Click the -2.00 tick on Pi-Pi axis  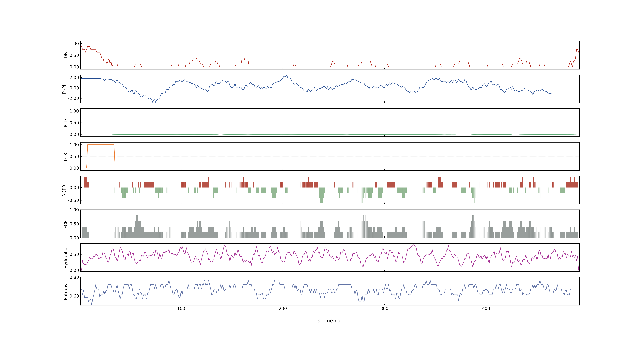[x=73, y=98]
